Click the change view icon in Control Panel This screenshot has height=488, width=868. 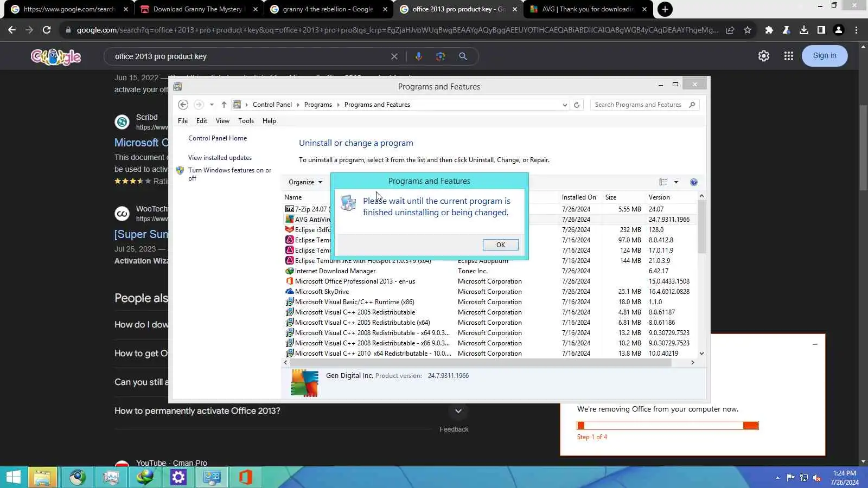tap(663, 182)
